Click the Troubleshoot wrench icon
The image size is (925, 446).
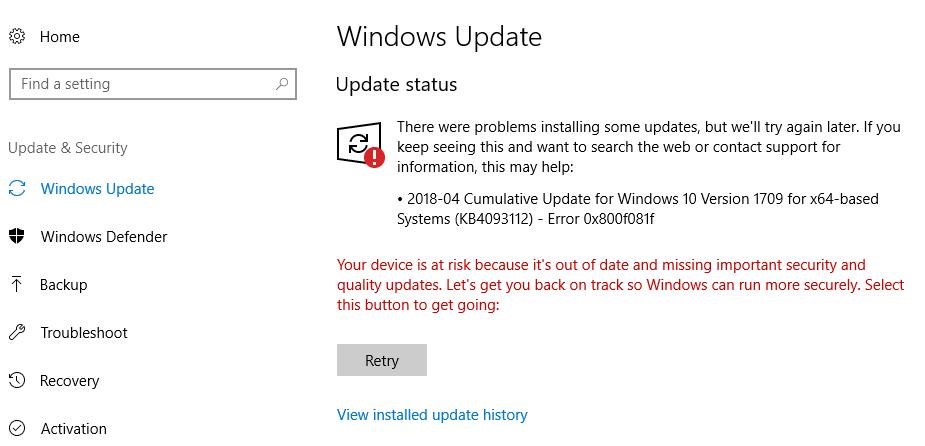click(17, 333)
